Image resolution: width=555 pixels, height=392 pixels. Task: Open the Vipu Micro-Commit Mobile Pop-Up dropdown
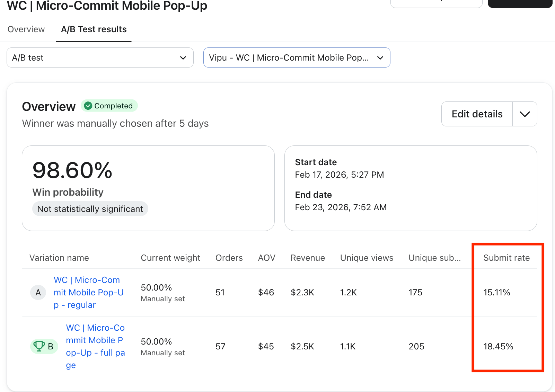click(x=297, y=57)
